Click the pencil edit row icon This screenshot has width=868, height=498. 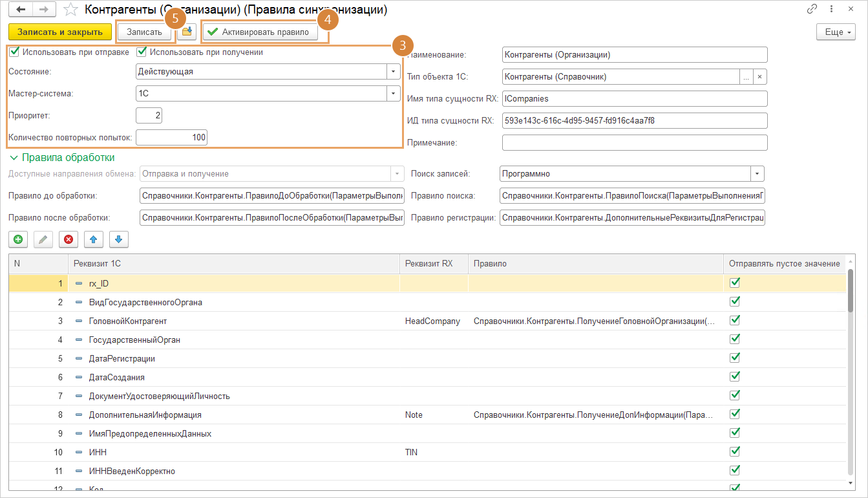click(43, 239)
